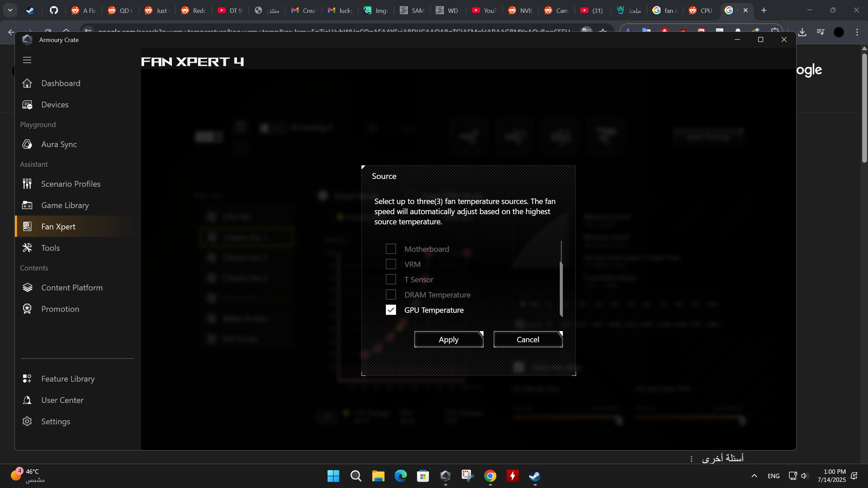Open the notification bell in the tray

854,476
